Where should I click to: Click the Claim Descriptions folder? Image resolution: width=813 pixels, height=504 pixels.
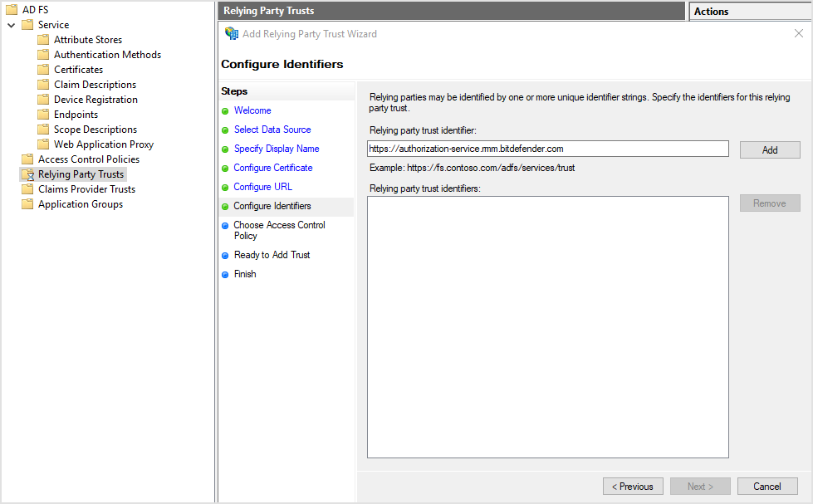(93, 84)
